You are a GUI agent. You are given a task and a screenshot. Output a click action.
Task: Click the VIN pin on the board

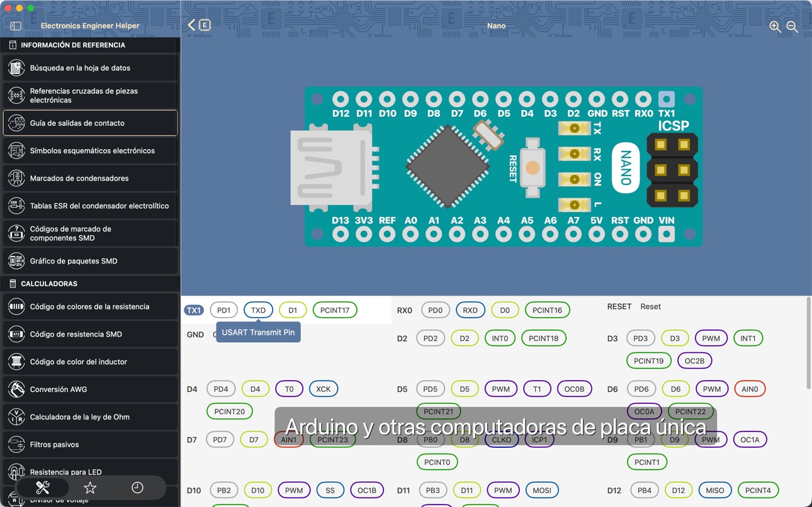point(666,235)
